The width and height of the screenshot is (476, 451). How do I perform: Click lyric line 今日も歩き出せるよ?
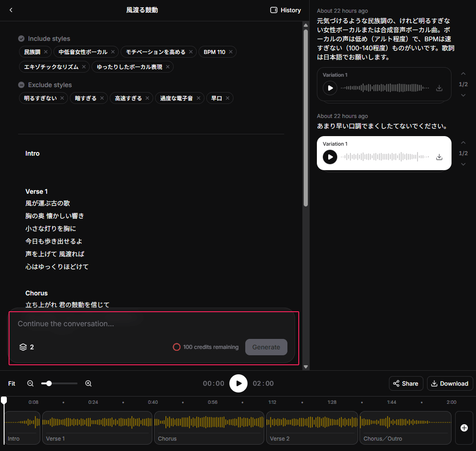tap(54, 241)
